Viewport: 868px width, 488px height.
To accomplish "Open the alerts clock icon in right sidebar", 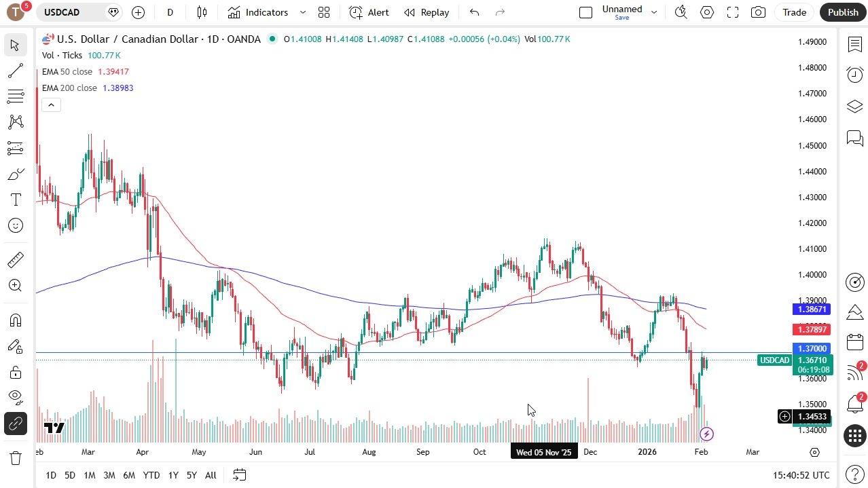I will [854, 75].
